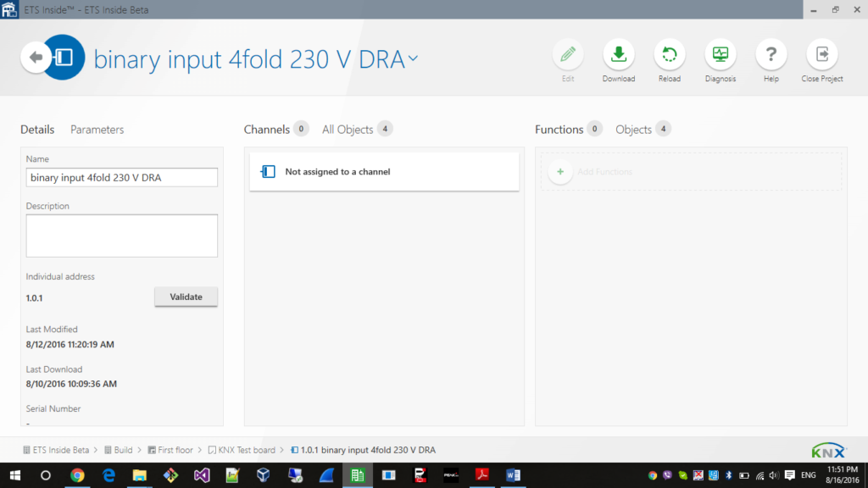The height and width of the screenshot is (488, 868).
Task: Reload the device data
Action: [x=670, y=54]
